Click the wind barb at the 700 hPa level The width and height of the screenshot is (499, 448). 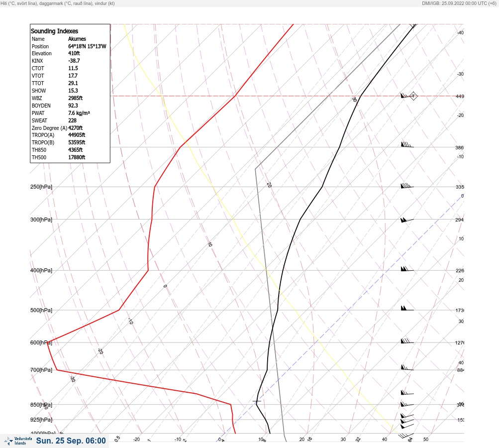click(x=407, y=368)
